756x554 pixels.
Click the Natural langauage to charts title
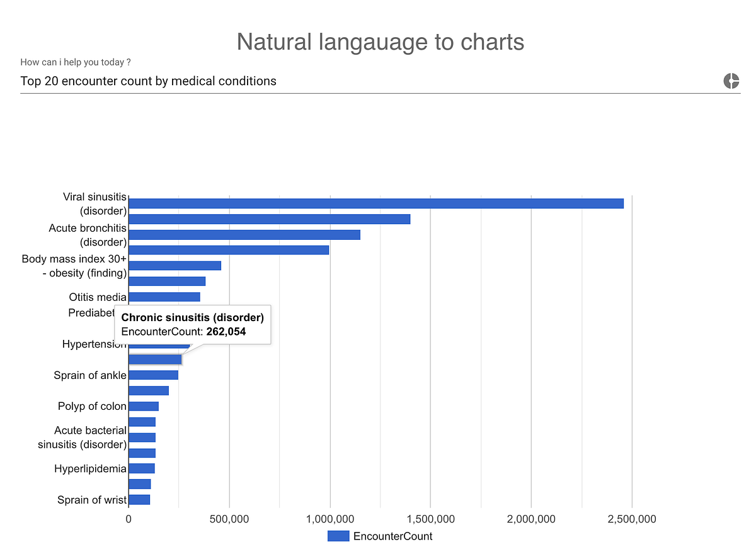(380, 42)
